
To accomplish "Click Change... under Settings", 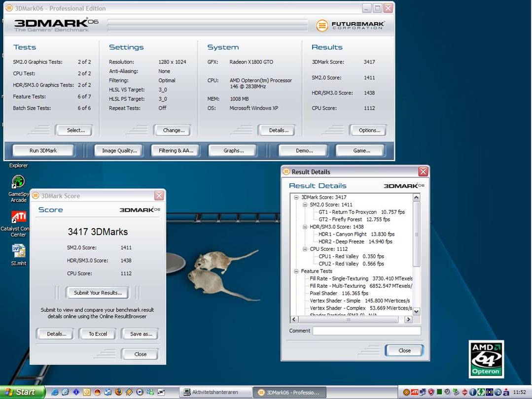I will click(x=174, y=131).
